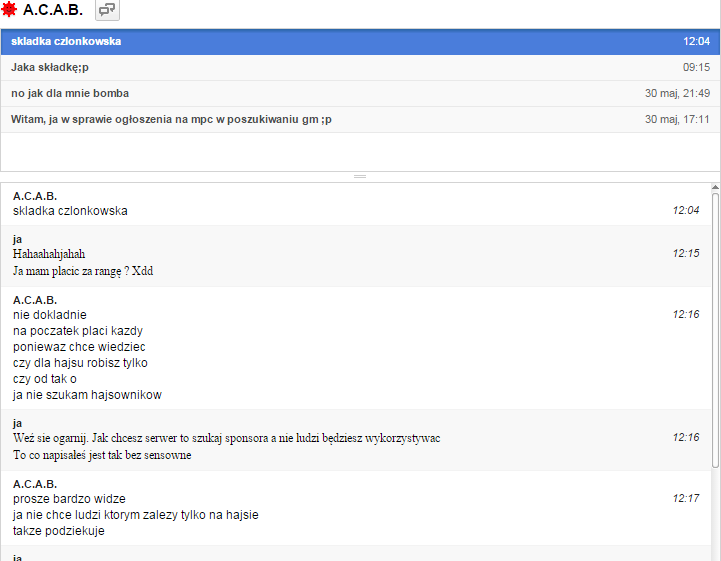Image resolution: width=721 pixels, height=561 pixels.
Task: Click the message pane scrollbar thumb
Action: click(715, 330)
